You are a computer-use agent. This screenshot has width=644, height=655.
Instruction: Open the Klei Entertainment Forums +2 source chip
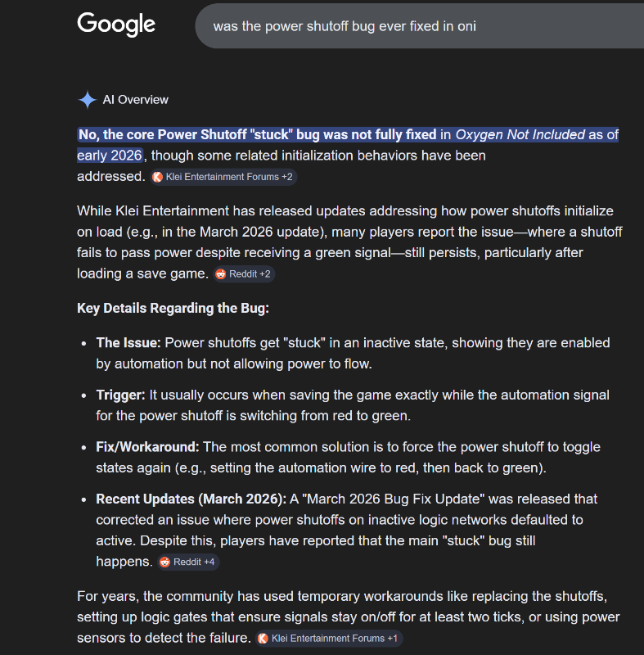pyautogui.click(x=223, y=177)
